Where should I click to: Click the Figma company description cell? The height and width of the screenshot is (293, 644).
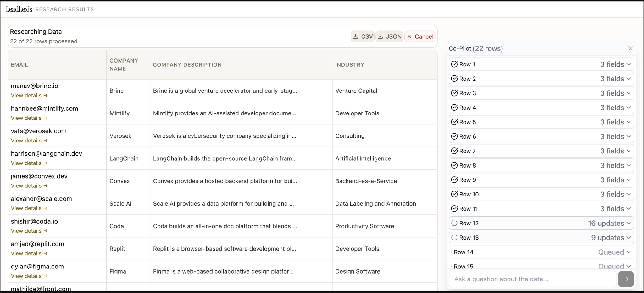pyautogui.click(x=241, y=271)
